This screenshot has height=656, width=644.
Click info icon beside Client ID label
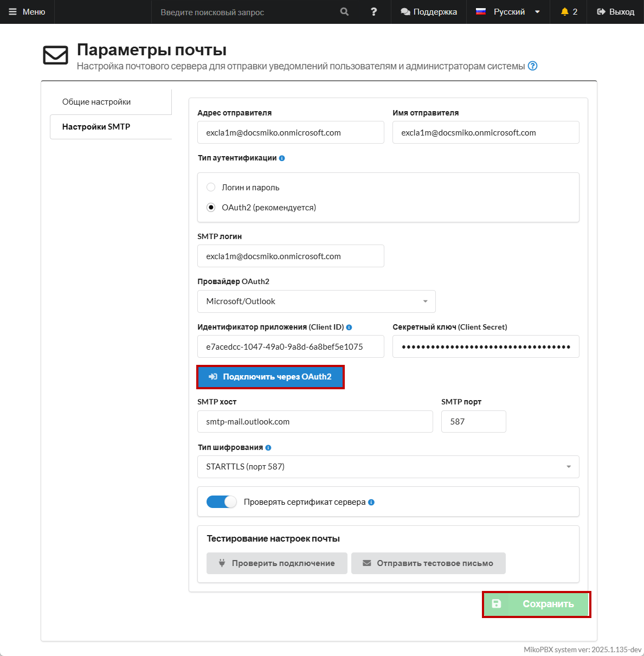coord(349,327)
